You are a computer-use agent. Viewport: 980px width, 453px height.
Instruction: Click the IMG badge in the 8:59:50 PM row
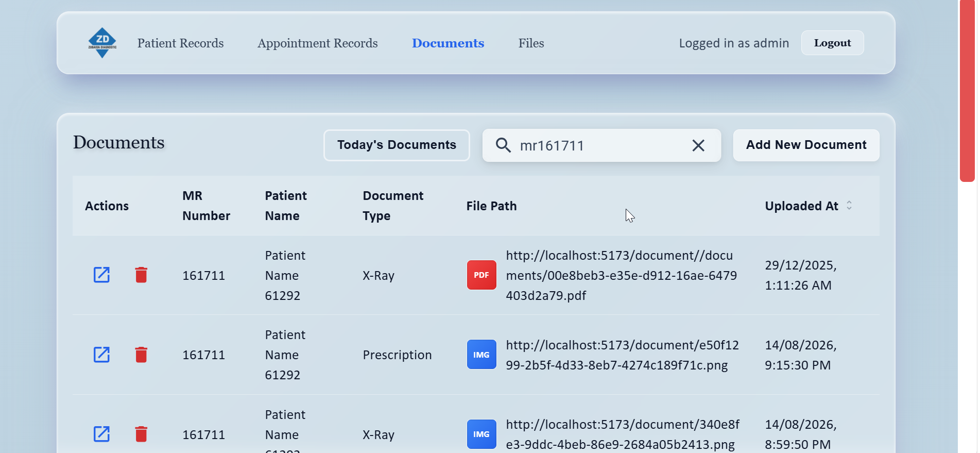[x=482, y=434]
